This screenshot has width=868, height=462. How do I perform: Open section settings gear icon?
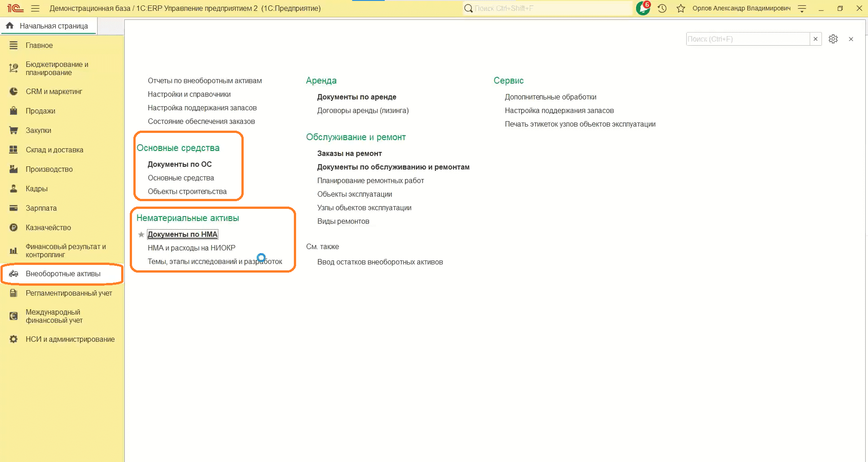click(833, 39)
